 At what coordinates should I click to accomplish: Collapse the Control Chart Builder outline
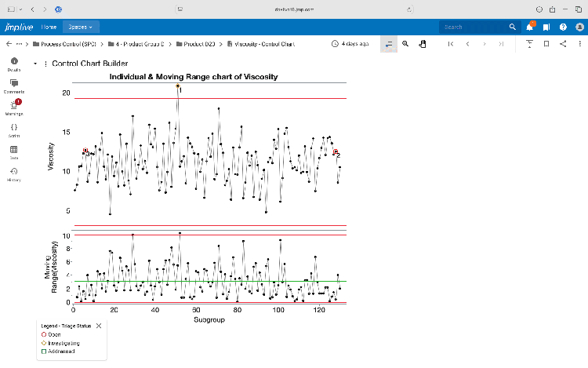point(35,64)
